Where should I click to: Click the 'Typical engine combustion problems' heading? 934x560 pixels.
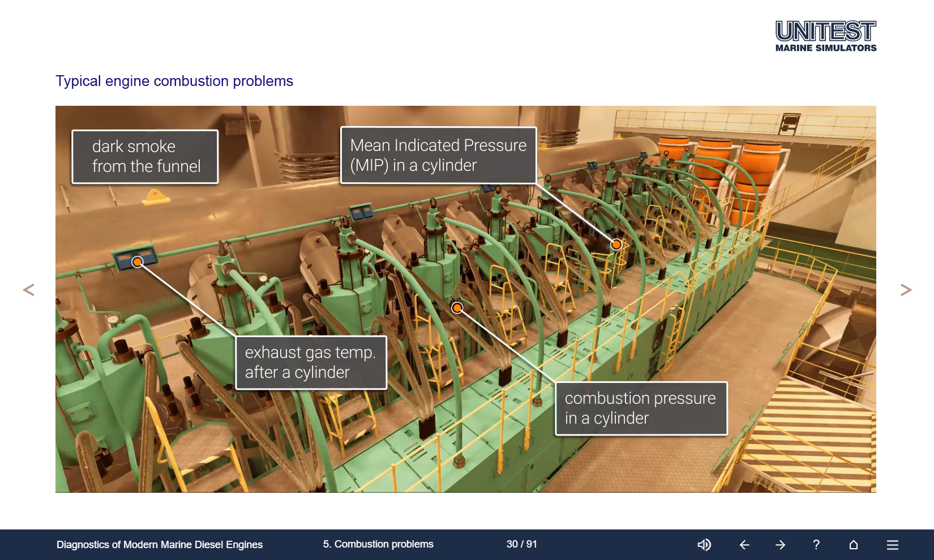point(174,81)
